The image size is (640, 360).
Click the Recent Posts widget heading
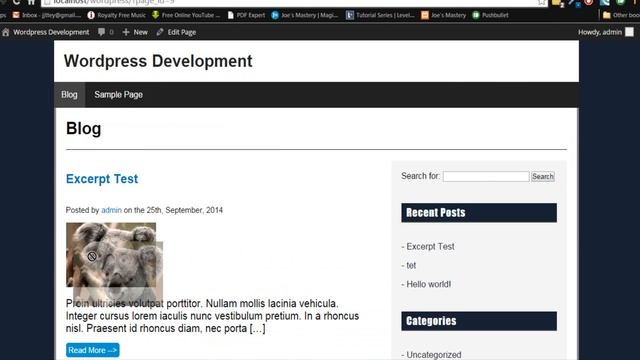tap(479, 213)
